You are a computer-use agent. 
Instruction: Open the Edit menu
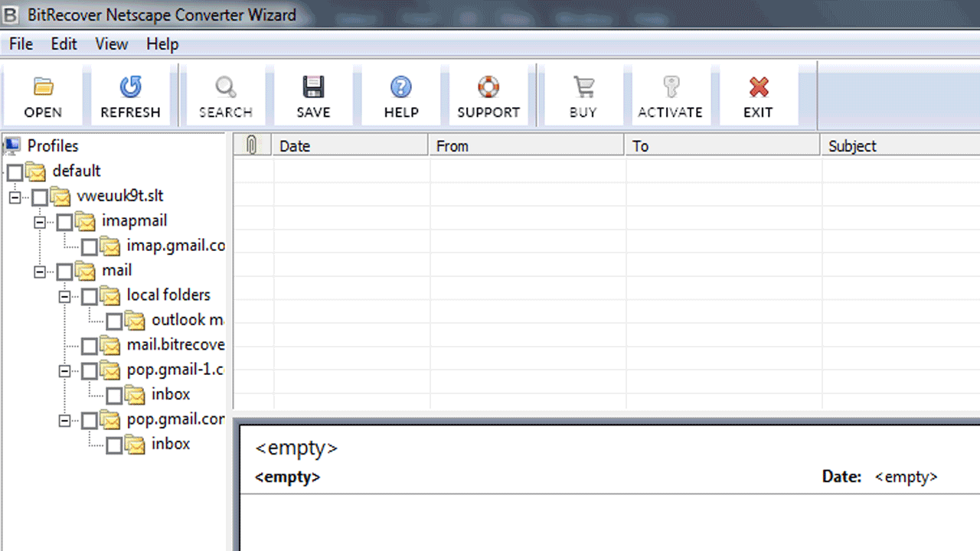pos(64,44)
